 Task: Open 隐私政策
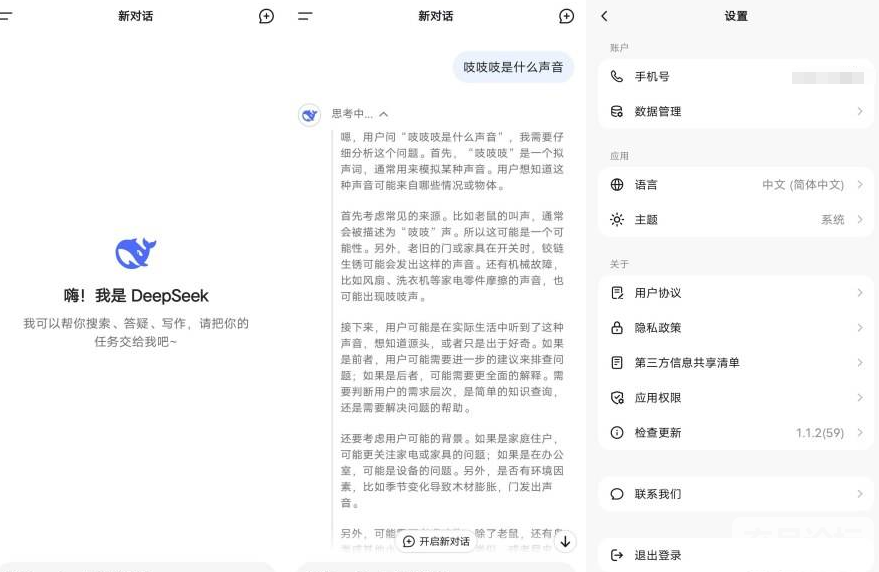pyautogui.click(x=735, y=327)
